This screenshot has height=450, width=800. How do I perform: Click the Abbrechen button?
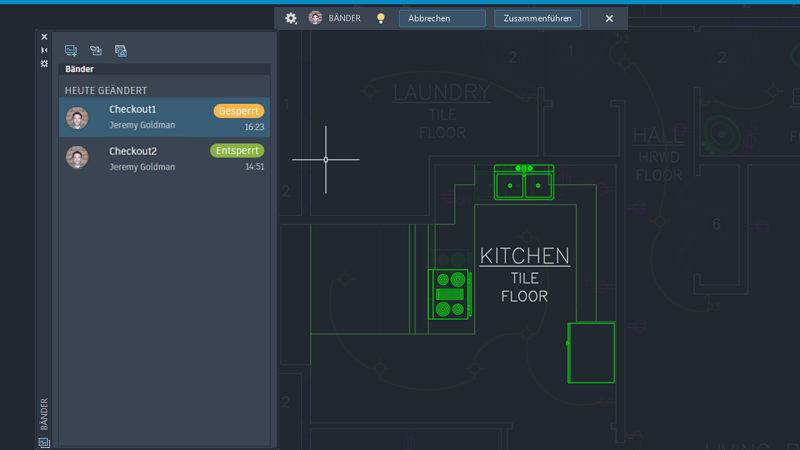click(442, 18)
